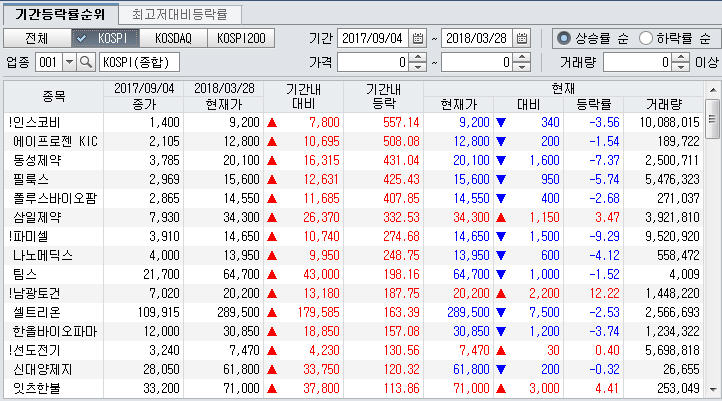Sort by the 기간내 대비 column header
Screen dimensions: 722x401
pos(303,96)
